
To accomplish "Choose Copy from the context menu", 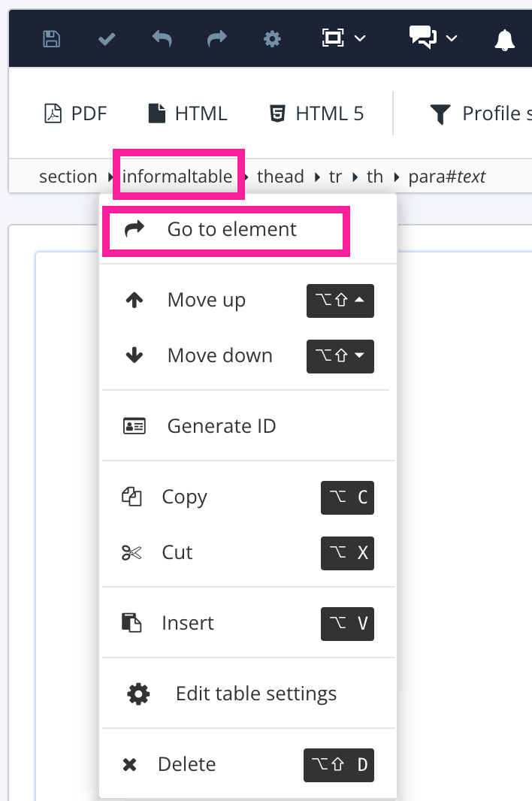I will [x=184, y=497].
